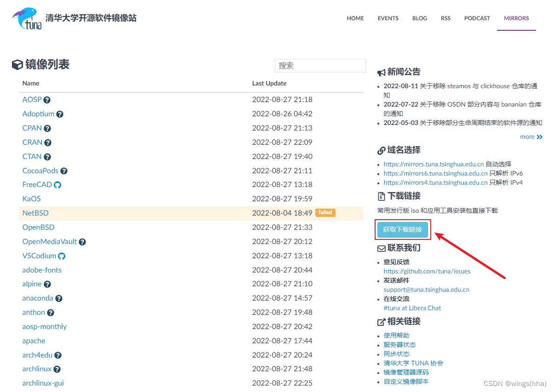The image size is (553, 392).
Task: Open the CTAN mirror link
Action: [32, 157]
